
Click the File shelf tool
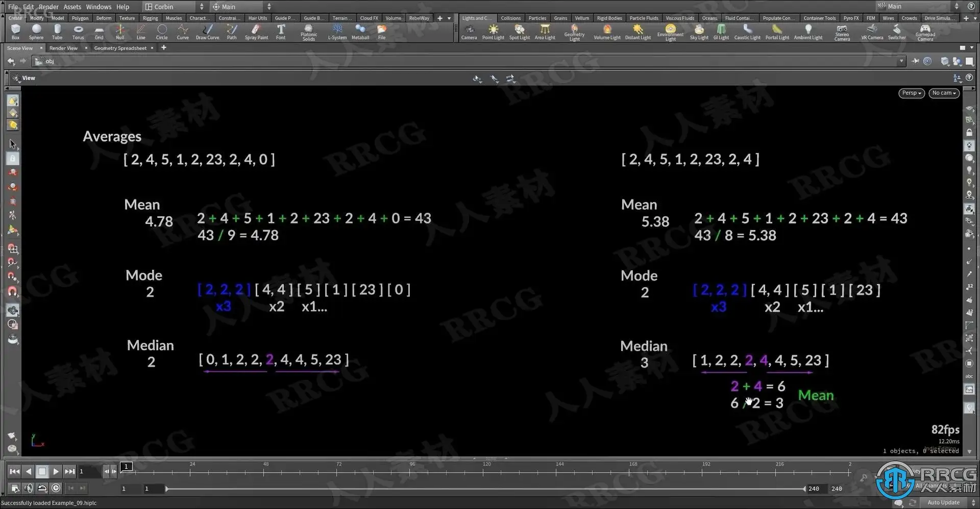pyautogui.click(x=382, y=32)
